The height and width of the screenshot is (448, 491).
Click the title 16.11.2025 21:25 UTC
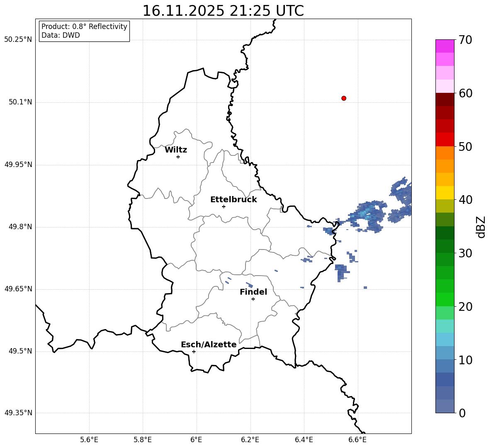223,11
